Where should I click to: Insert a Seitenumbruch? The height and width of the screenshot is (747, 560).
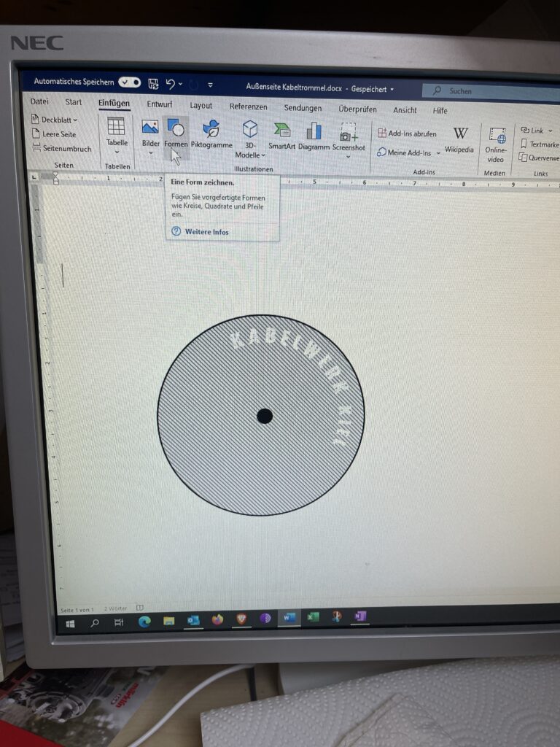tap(61, 148)
